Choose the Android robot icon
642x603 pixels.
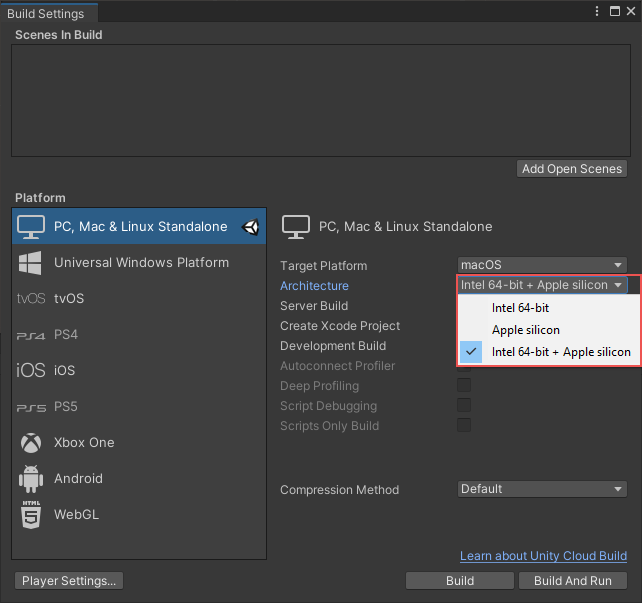[31, 479]
